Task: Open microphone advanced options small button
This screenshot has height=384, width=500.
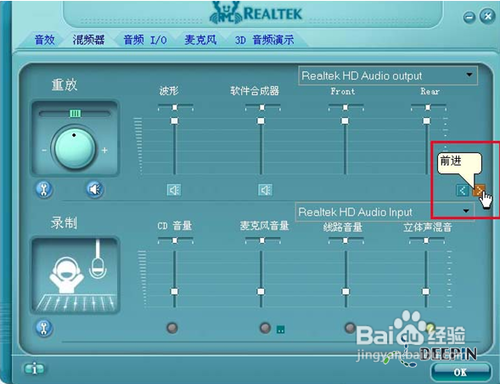Action: (281, 330)
